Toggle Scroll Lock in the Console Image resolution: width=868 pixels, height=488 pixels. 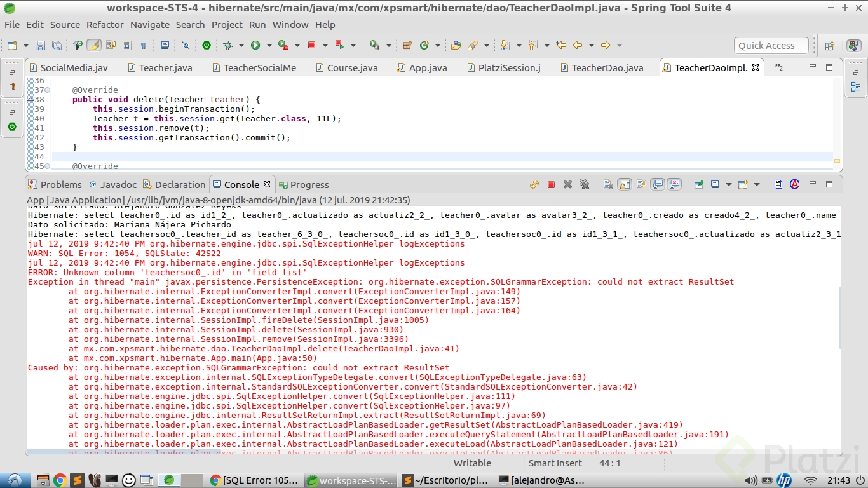pos(625,184)
